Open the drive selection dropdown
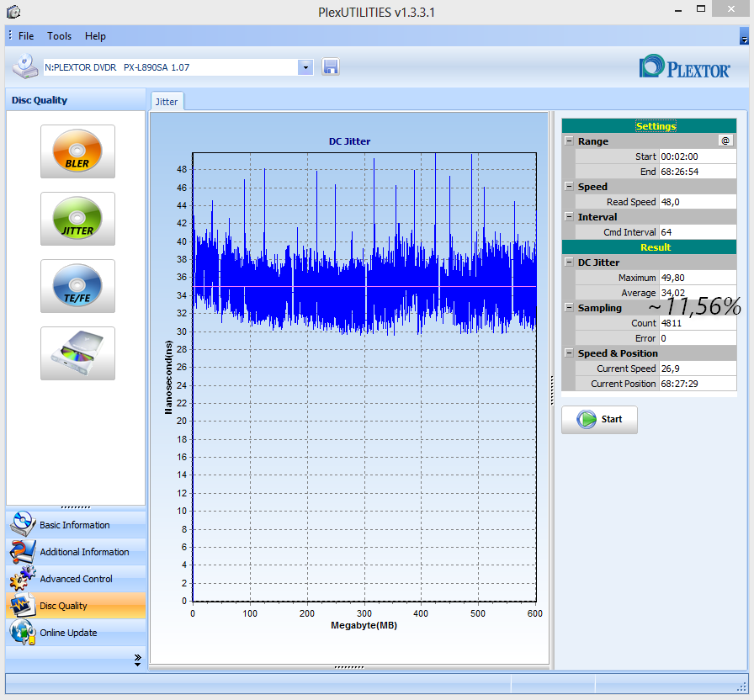The image size is (754, 700). pyautogui.click(x=305, y=67)
